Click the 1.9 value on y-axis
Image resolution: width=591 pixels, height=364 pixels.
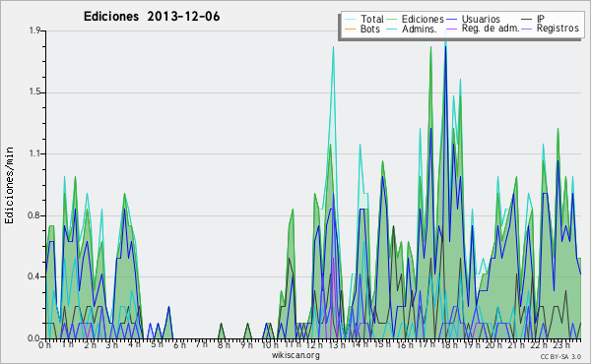point(34,30)
